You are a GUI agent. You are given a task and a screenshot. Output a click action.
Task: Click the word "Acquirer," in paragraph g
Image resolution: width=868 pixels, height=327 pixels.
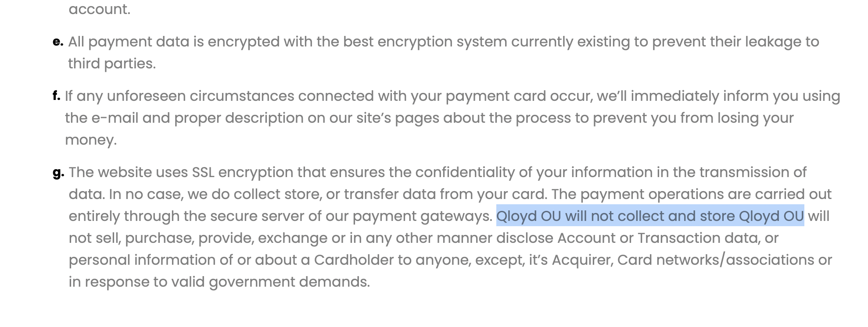(x=583, y=260)
